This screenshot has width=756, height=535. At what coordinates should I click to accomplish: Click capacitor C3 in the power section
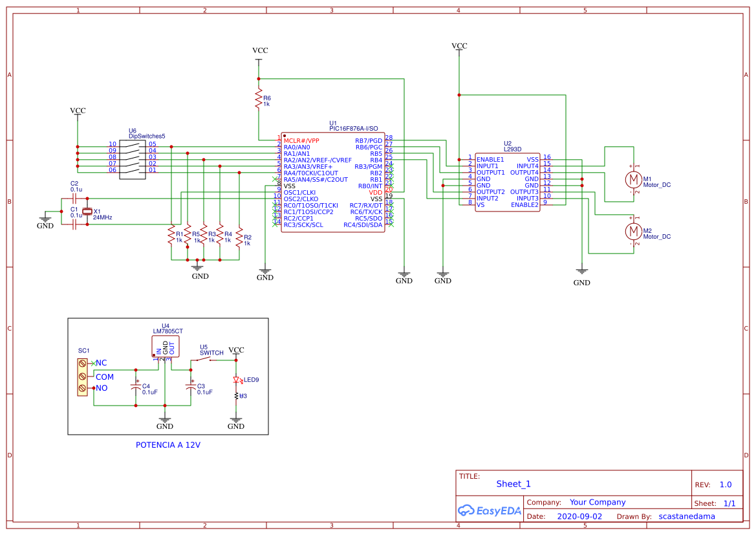pos(191,387)
